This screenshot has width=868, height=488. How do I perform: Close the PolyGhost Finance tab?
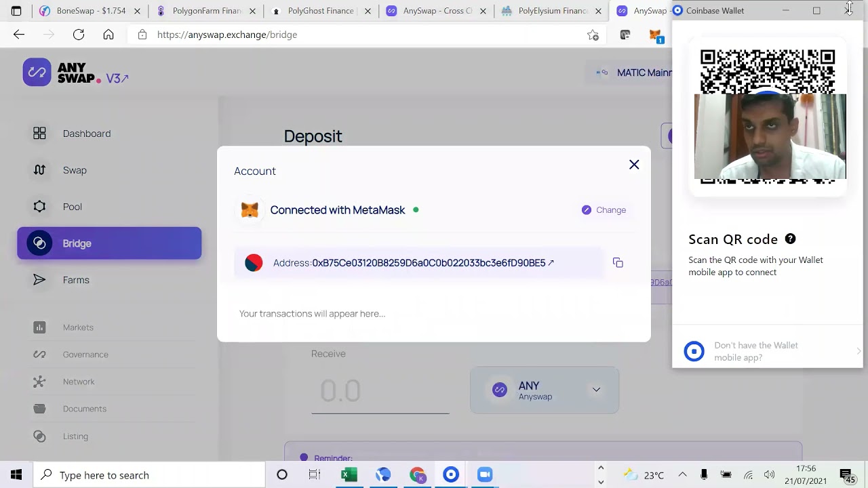coord(367,11)
